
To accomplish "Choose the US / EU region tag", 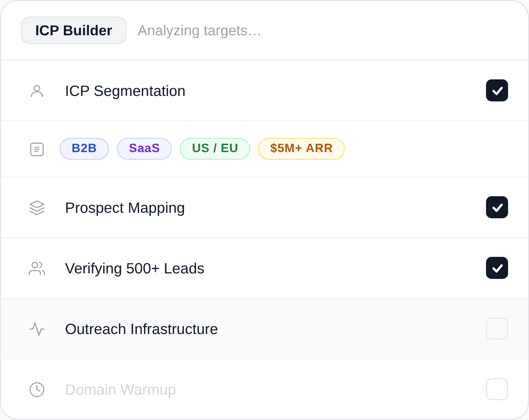I will (x=215, y=148).
